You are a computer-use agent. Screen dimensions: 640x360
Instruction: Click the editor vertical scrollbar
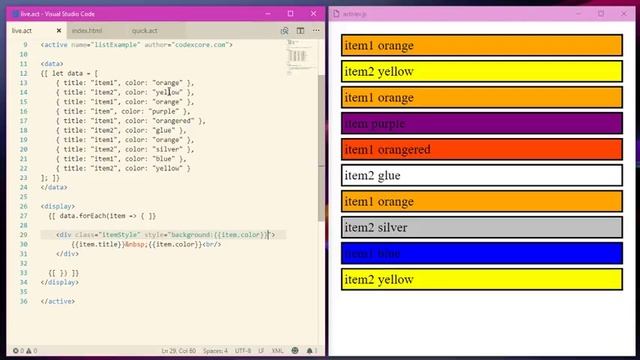tap(321, 147)
